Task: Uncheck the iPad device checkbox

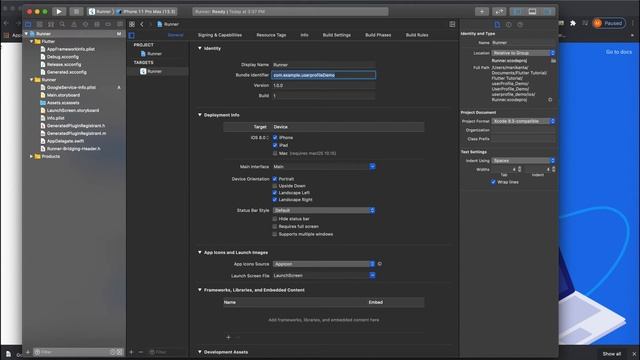Action: [275, 145]
